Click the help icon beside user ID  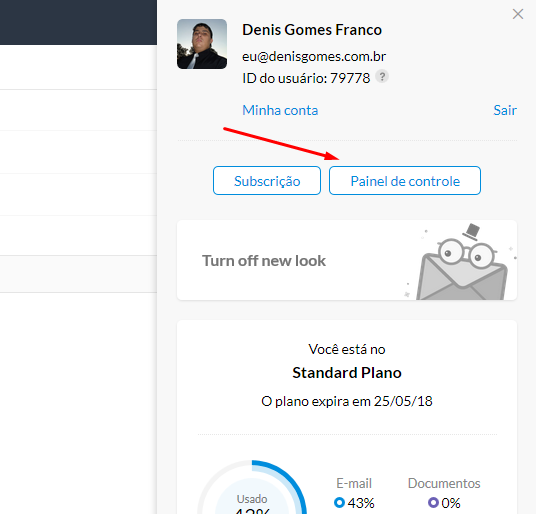(x=382, y=76)
